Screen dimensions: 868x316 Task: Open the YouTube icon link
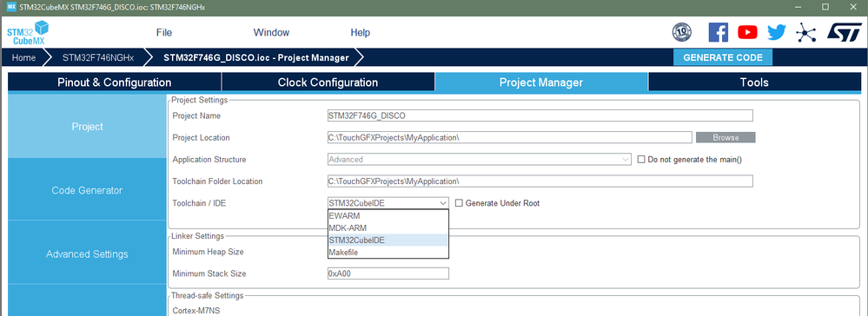747,33
